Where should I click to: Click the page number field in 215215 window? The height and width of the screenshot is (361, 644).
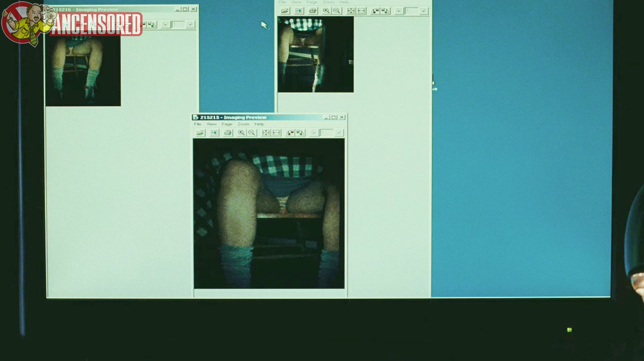326,133
